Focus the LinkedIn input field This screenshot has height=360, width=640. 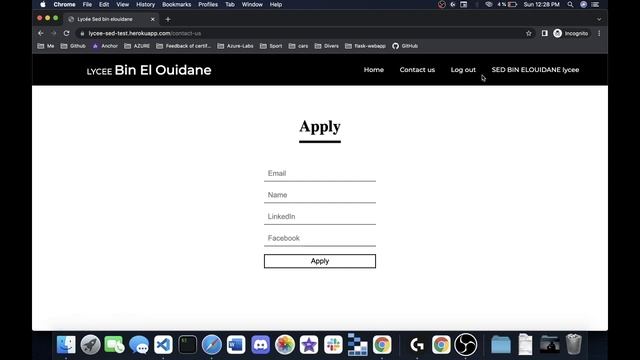320,217
